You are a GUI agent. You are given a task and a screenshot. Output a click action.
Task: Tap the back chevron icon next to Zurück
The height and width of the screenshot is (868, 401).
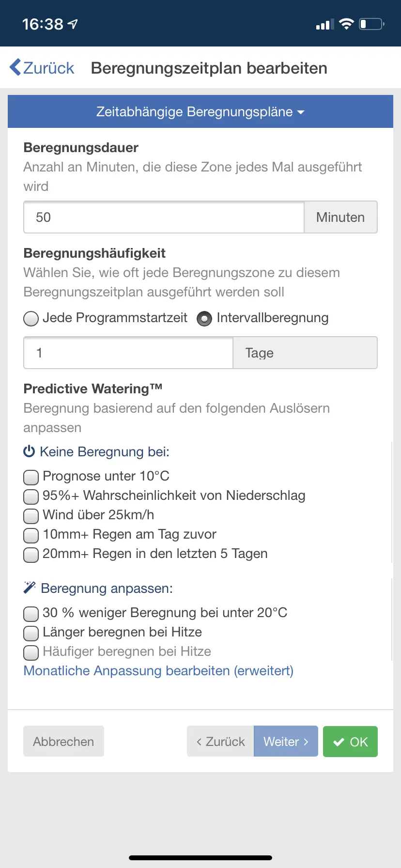pyautogui.click(x=15, y=67)
